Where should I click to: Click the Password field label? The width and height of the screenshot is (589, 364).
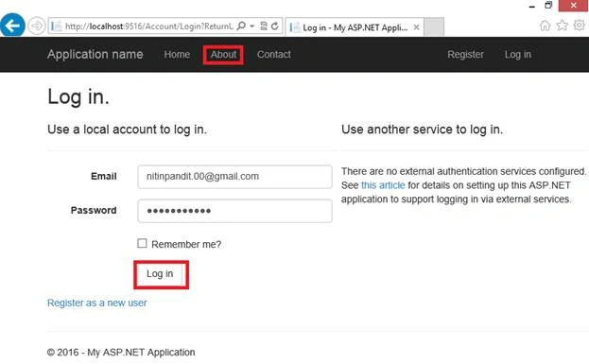click(x=94, y=210)
